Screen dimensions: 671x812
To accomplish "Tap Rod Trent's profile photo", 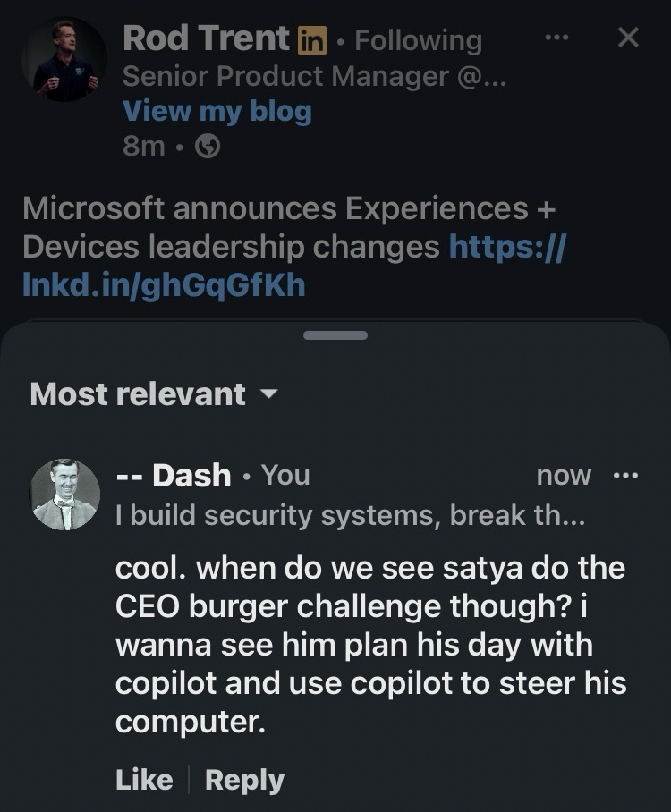I will [64, 58].
